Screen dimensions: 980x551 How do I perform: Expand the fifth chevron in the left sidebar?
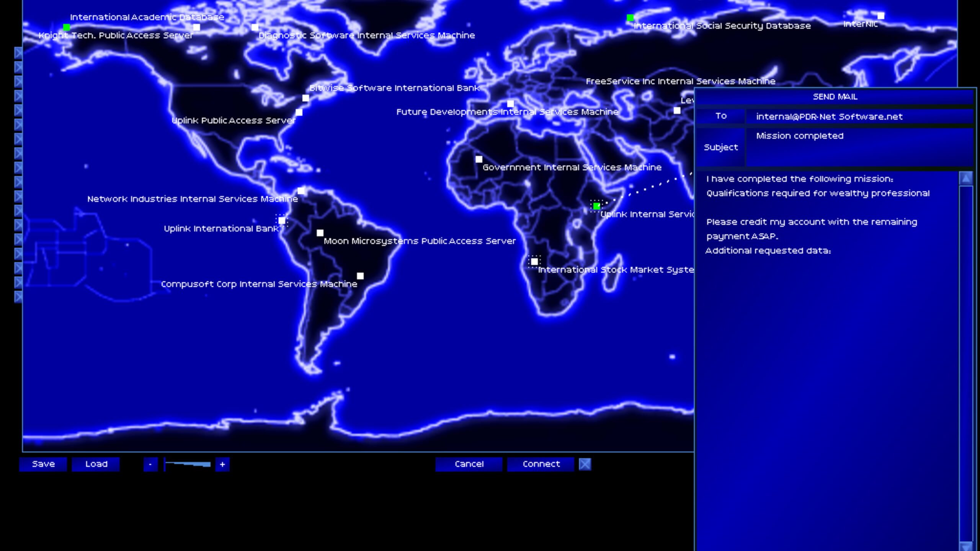point(18,110)
